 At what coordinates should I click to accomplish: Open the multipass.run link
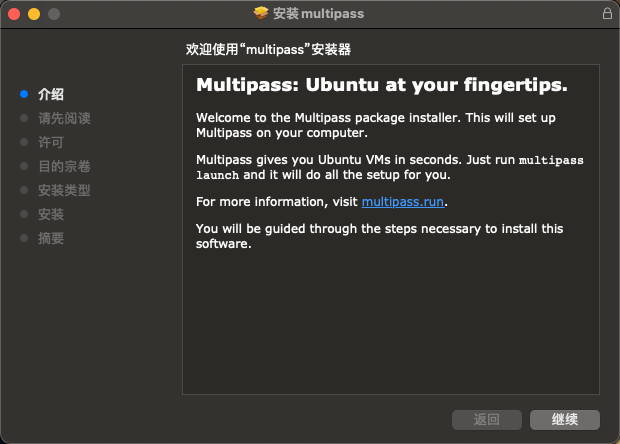(x=403, y=202)
